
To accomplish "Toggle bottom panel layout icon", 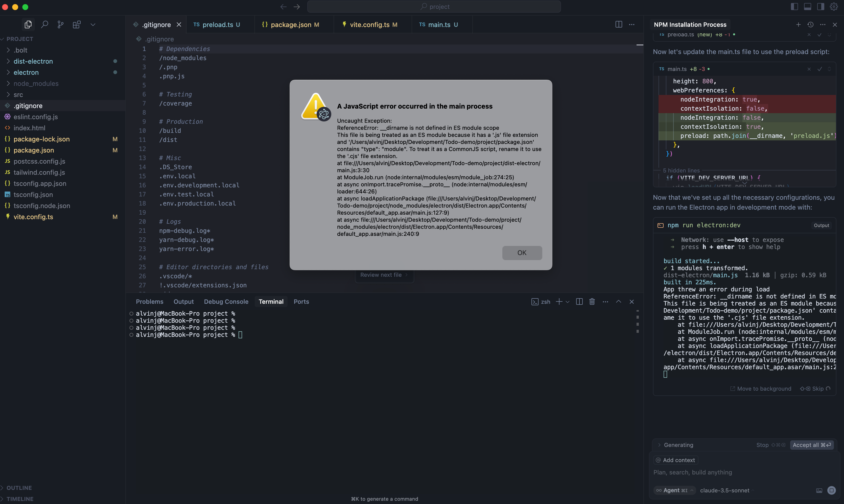I will 808,7.
